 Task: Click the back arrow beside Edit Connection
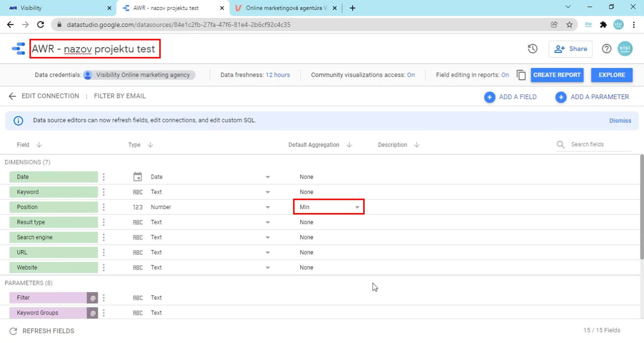point(12,96)
